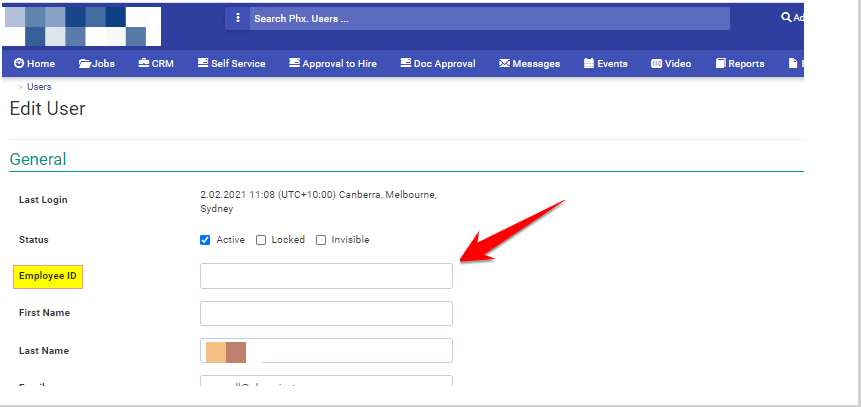Open the Messages menu
Screen dimensions: 861x407
point(529,64)
